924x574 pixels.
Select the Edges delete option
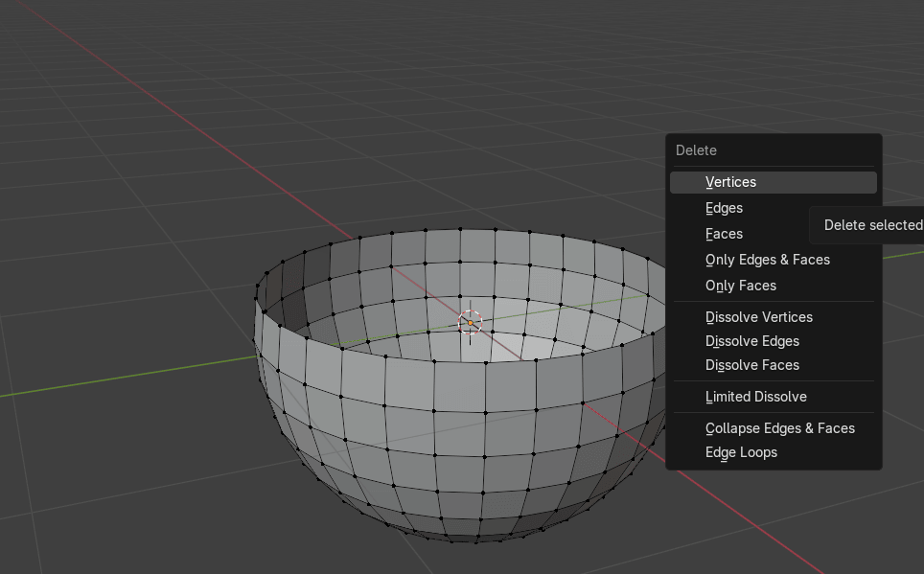click(x=724, y=208)
